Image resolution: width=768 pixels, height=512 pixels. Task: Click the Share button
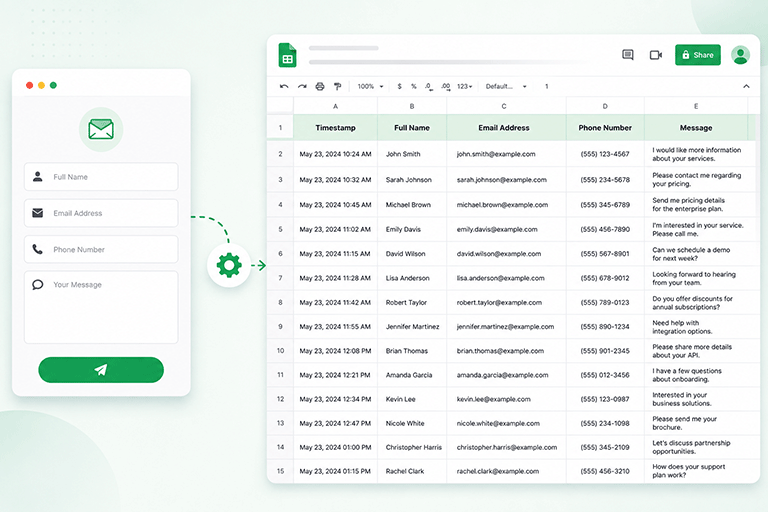pyautogui.click(x=697, y=55)
